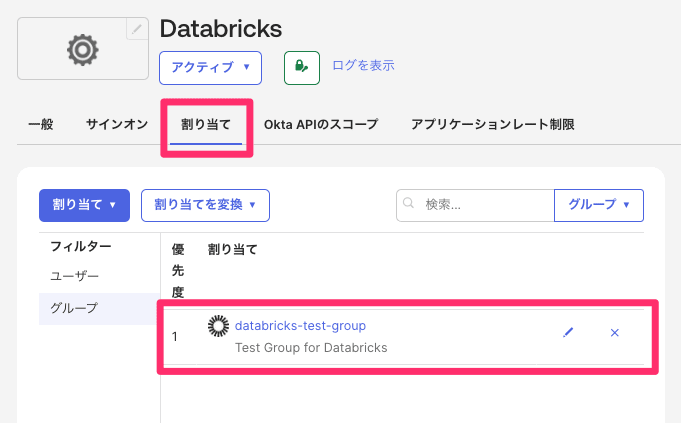Select the 割り当て tab
This screenshot has height=423, width=681.
[x=206, y=125]
